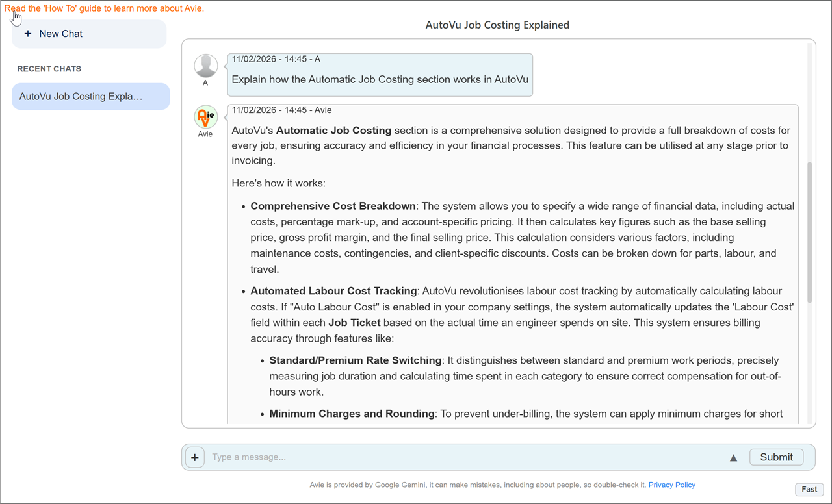Open the 'How To' guide link
The width and height of the screenshot is (832, 504).
click(x=104, y=8)
